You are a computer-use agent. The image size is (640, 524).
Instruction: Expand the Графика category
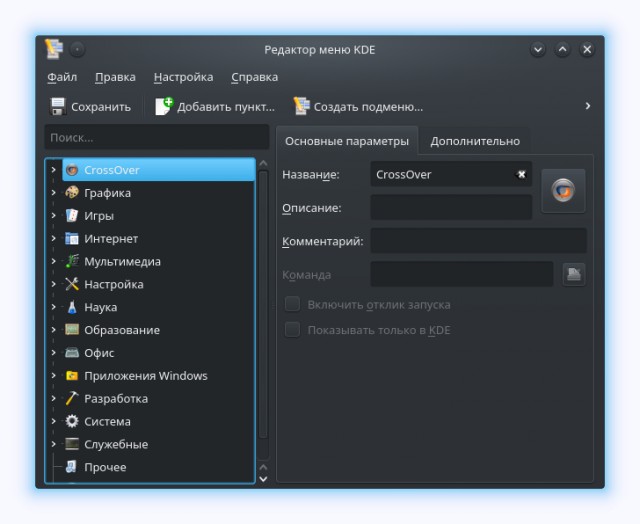[x=53, y=192]
